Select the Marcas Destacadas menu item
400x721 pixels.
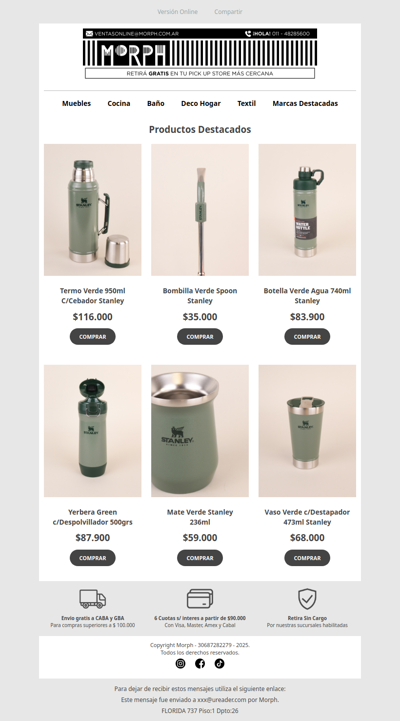click(305, 103)
